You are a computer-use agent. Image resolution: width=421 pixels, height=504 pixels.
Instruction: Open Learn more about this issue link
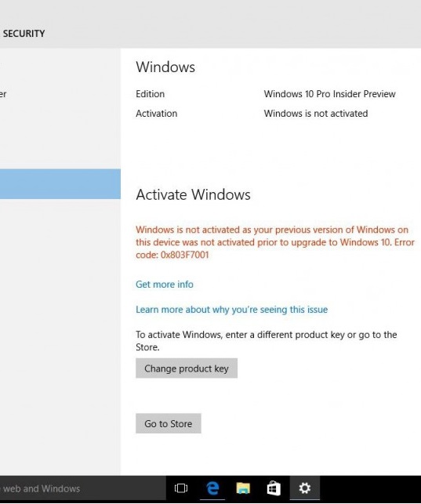[232, 310]
